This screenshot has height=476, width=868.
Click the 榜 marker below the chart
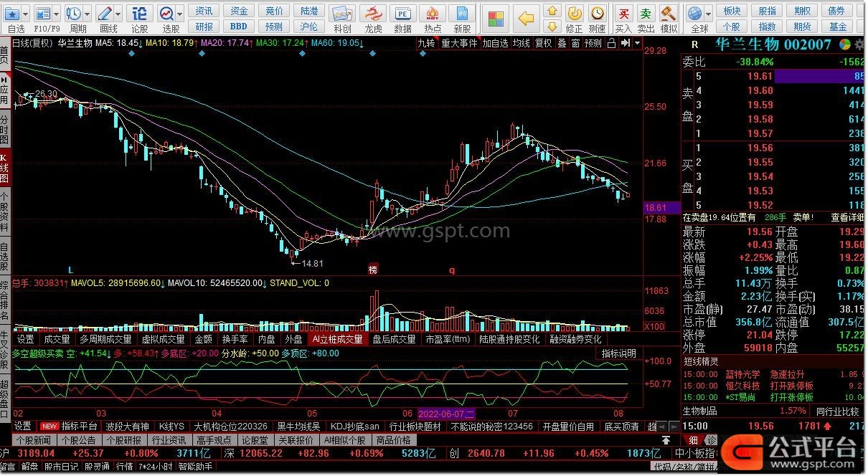[x=372, y=270]
